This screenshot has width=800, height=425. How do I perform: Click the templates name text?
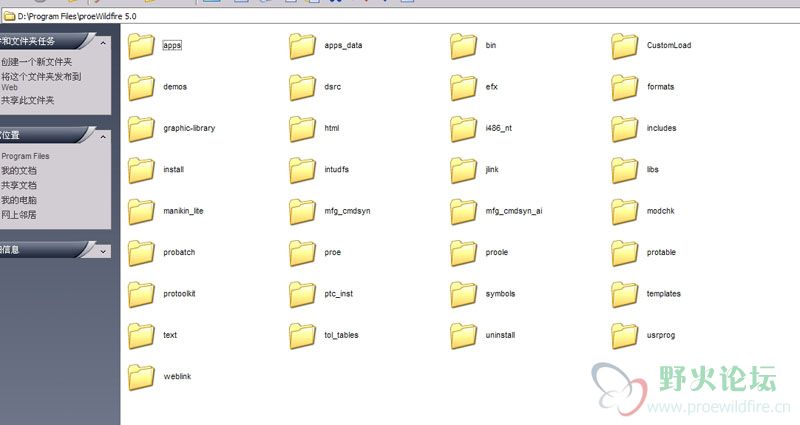click(663, 294)
